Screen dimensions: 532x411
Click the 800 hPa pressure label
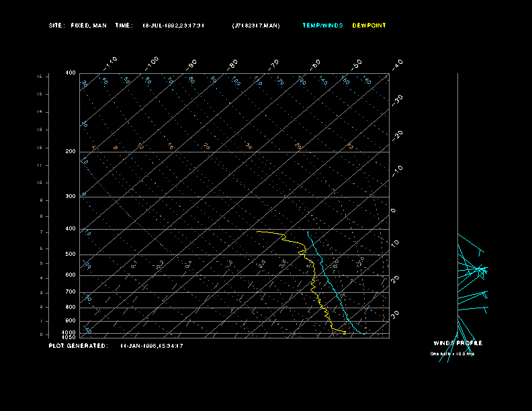coord(71,307)
